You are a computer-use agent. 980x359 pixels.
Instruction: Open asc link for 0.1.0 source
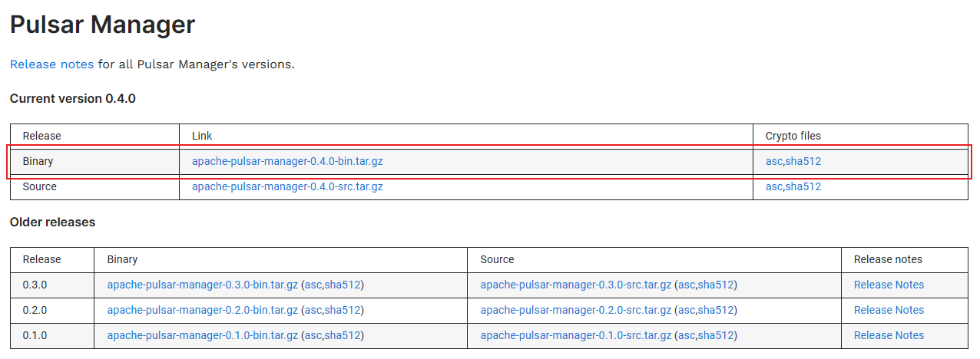[x=687, y=335]
